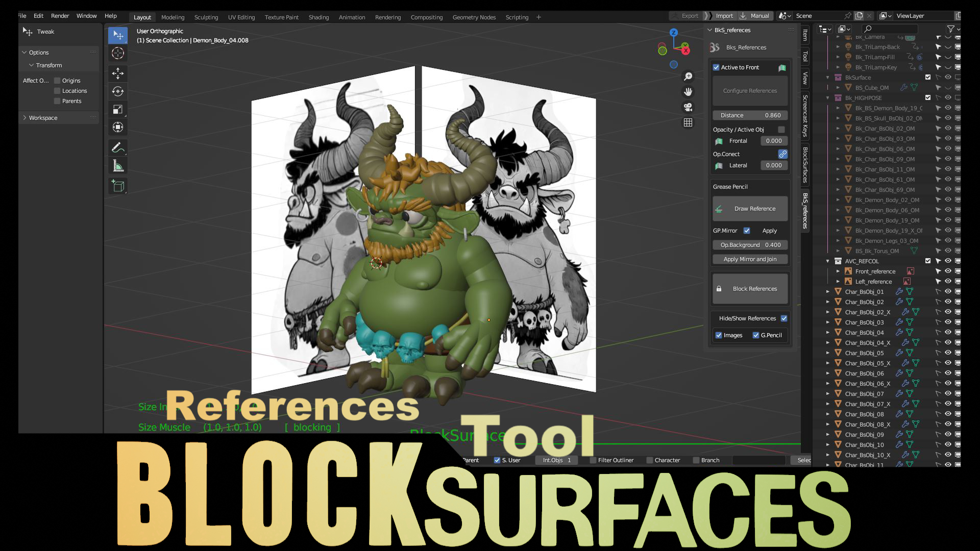Click the Lateral image icon

pos(719,166)
